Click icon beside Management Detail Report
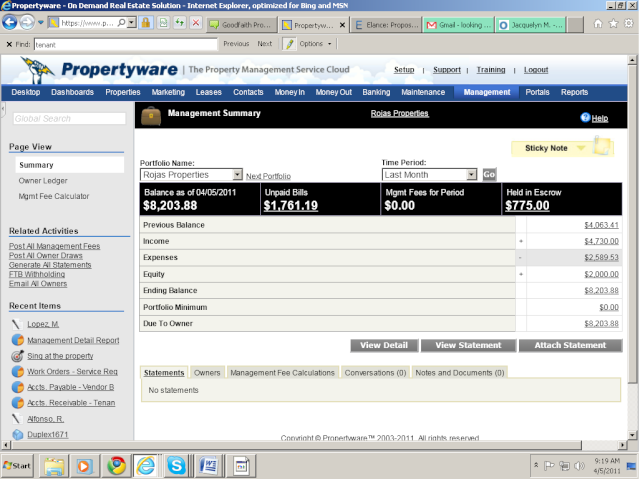This screenshot has width=640, height=479. click(18, 339)
